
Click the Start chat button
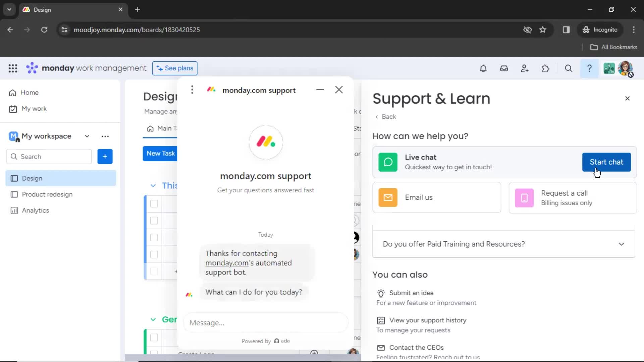click(606, 162)
